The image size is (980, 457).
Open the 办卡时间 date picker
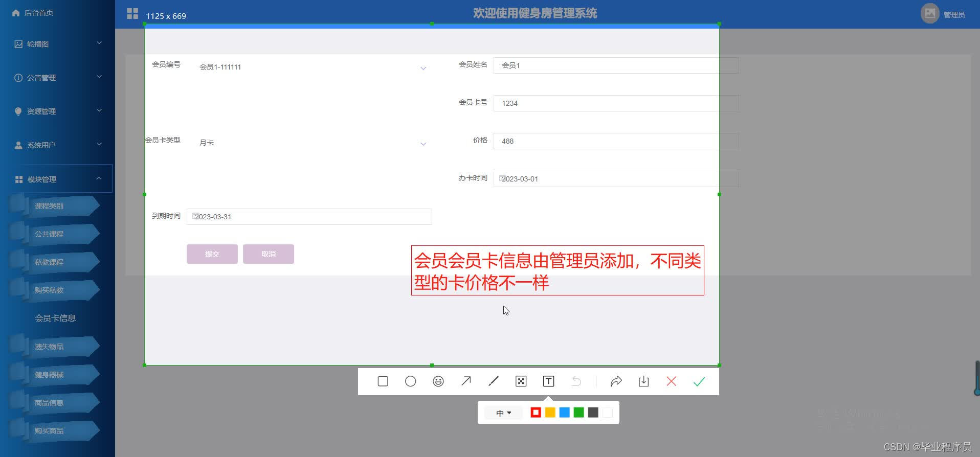coord(616,179)
